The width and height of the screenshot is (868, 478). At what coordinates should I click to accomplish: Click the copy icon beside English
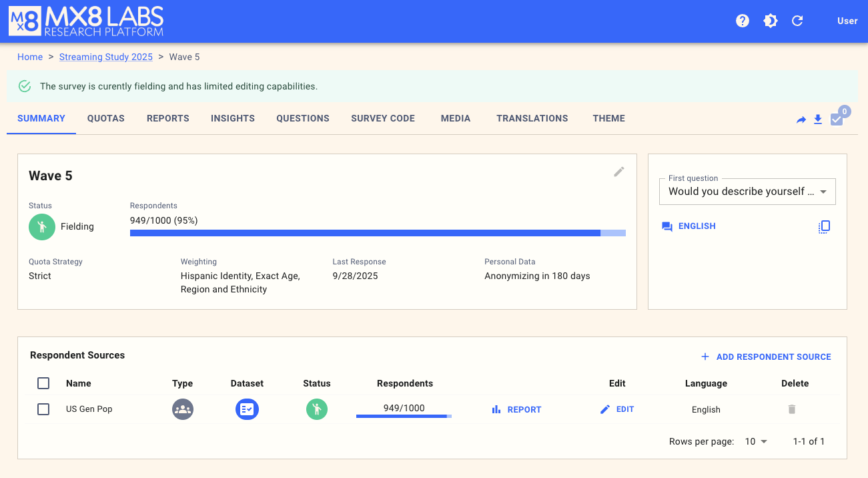coord(824,226)
